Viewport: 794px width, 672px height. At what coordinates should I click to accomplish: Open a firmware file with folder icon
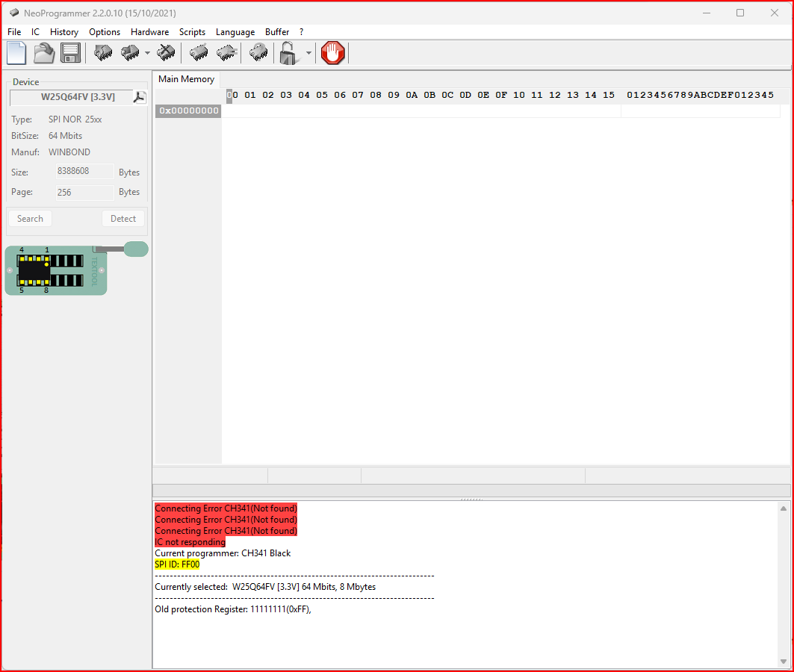pyautogui.click(x=44, y=53)
